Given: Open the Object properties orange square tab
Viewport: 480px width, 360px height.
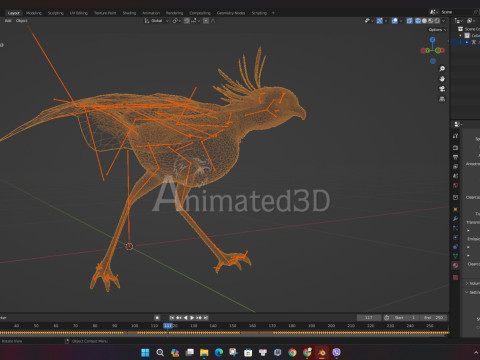Looking at the screenshot, I should coord(455,209).
